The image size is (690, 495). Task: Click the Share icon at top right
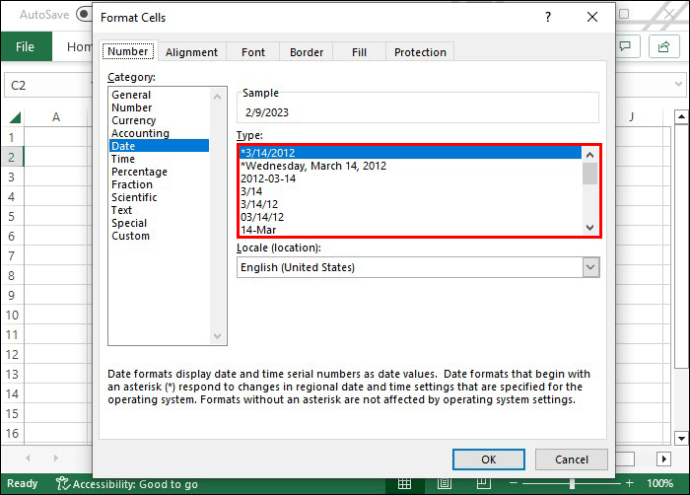pos(662,47)
